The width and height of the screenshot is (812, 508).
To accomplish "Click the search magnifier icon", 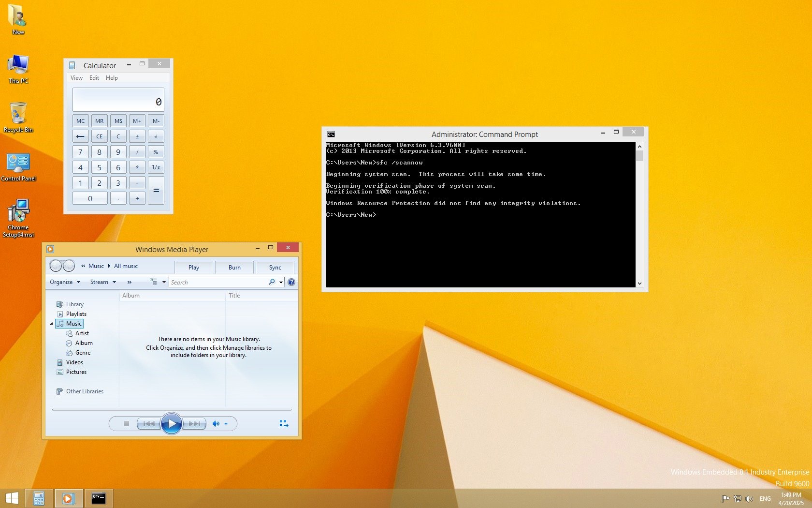I will (x=272, y=282).
